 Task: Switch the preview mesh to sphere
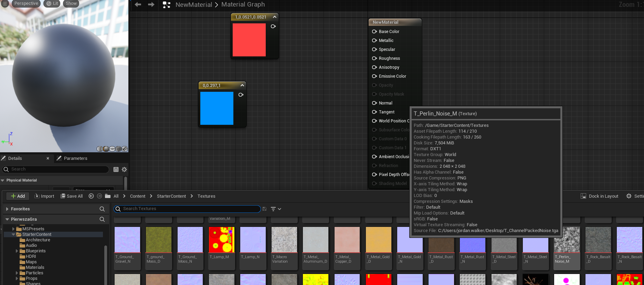tap(106, 149)
